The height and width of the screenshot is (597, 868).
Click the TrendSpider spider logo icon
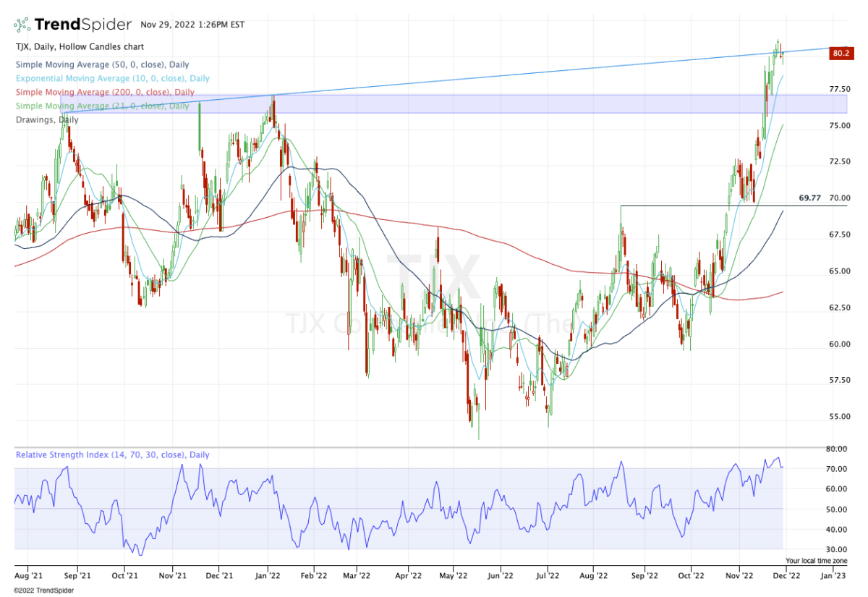23,25
